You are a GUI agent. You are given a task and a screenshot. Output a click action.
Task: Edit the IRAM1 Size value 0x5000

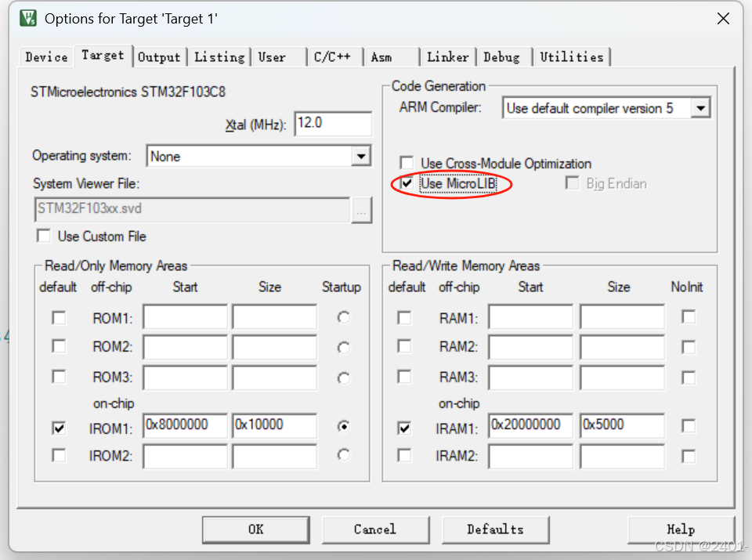coord(623,426)
